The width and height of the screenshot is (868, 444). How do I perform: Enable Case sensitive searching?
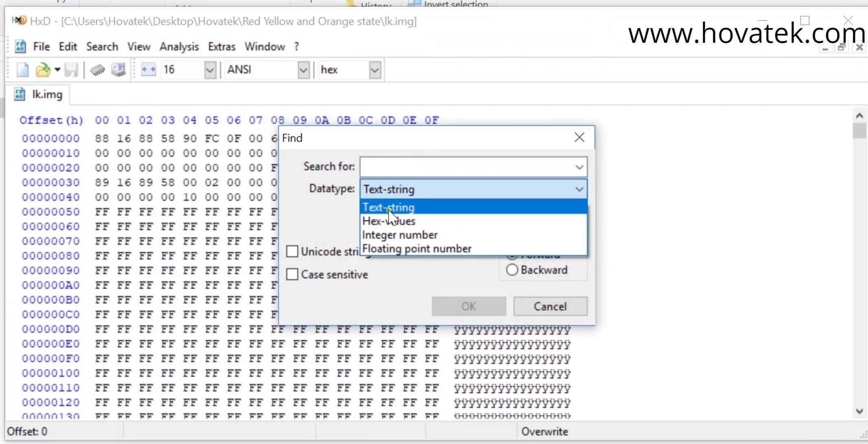coord(292,274)
